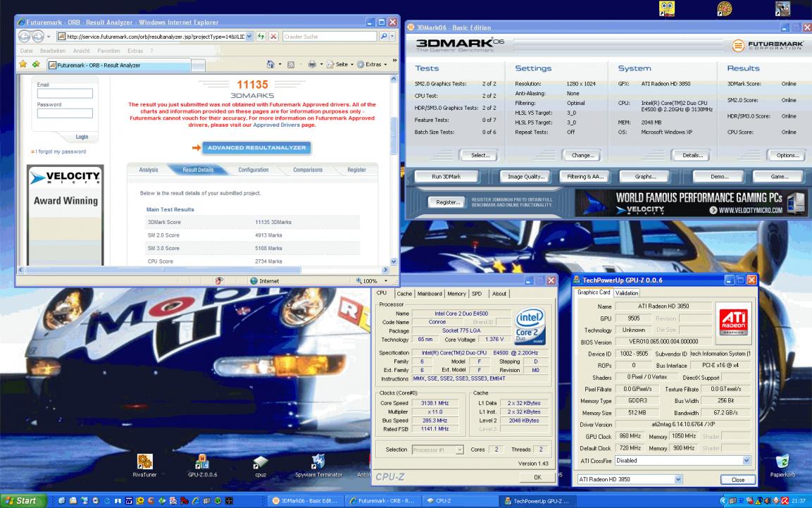
Task: Click the Close button in GPU-Z
Action: [x=738, y=480]
